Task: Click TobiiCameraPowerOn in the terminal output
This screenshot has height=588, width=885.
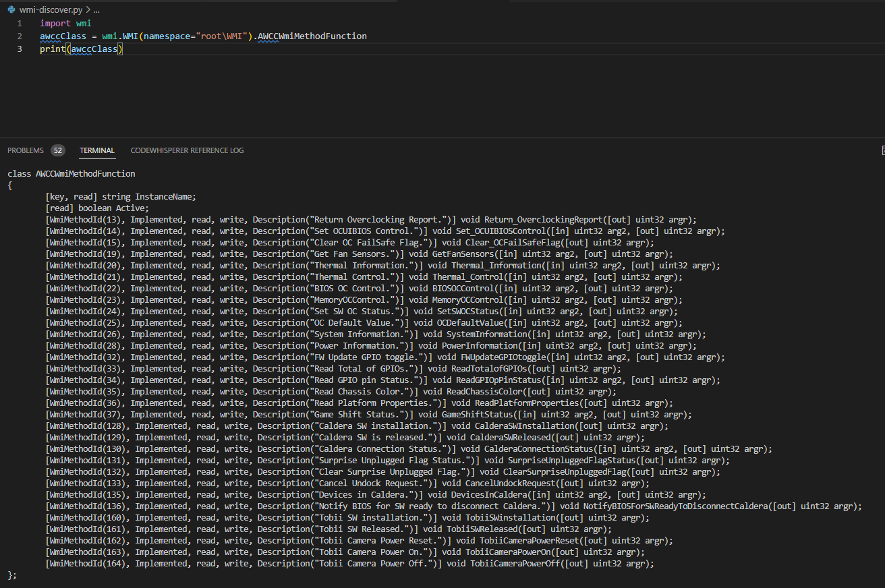Action: pyautogui.click(x=509, y=552)
